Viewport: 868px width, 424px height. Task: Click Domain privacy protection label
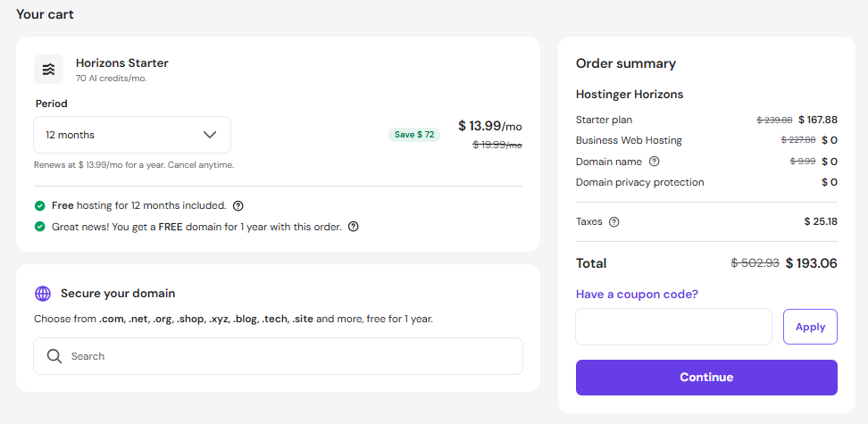point(640,182)
